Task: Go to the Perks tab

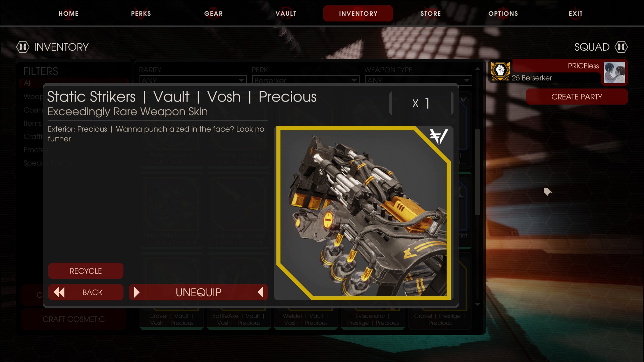Action: tap(141, 13)
